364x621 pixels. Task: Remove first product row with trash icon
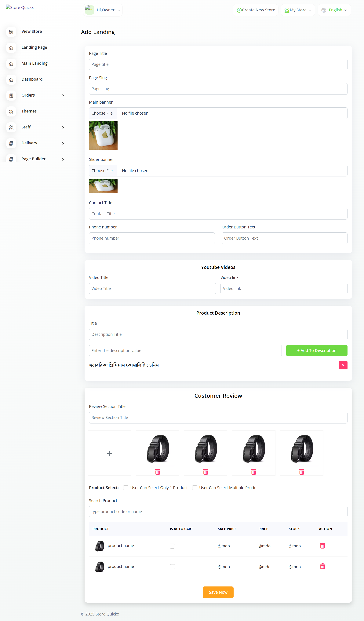point(322,546)
